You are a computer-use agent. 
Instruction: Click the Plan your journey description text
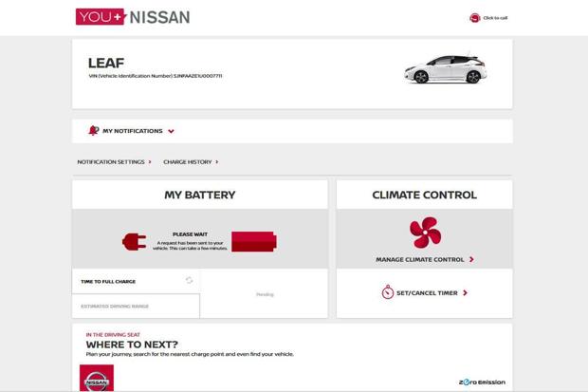[190, 354]
